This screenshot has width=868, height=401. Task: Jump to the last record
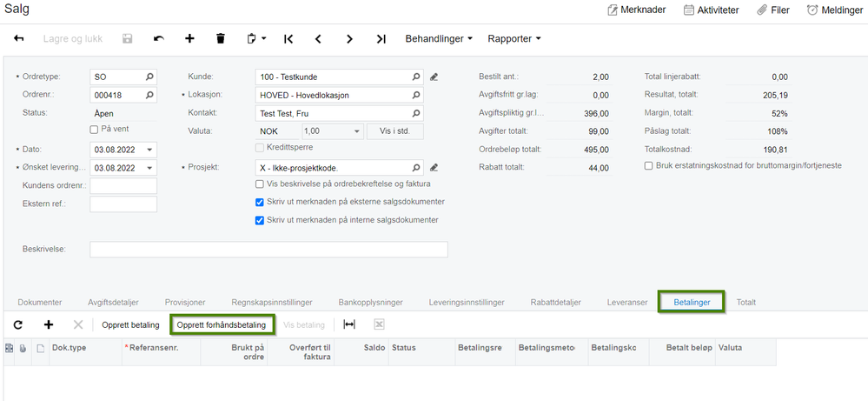(x=381, y=39)
